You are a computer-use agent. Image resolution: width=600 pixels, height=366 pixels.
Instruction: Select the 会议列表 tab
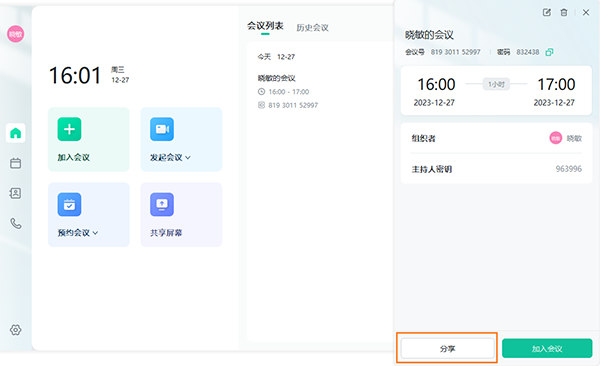[265, 26]
